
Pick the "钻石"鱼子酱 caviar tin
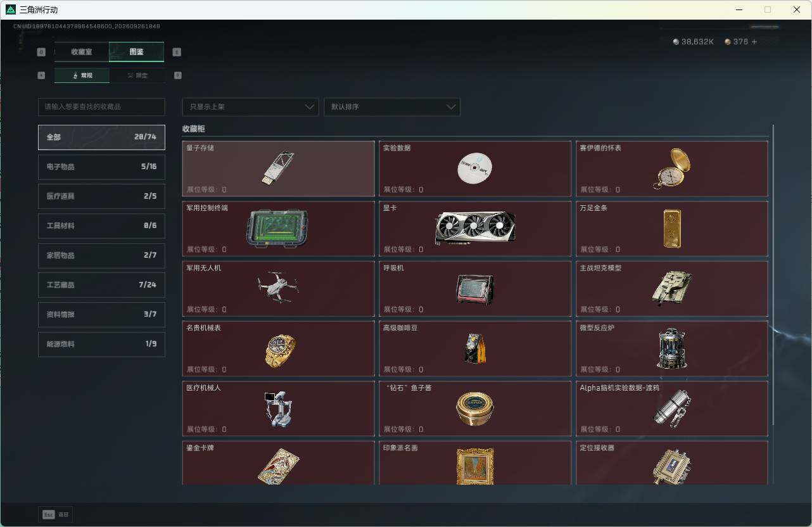[x=475, y=409]
